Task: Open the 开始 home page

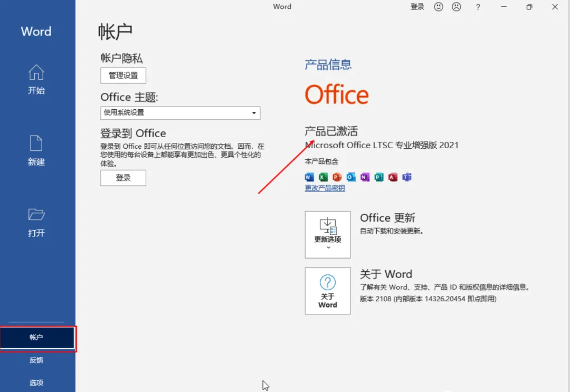Action: point(36,80)
